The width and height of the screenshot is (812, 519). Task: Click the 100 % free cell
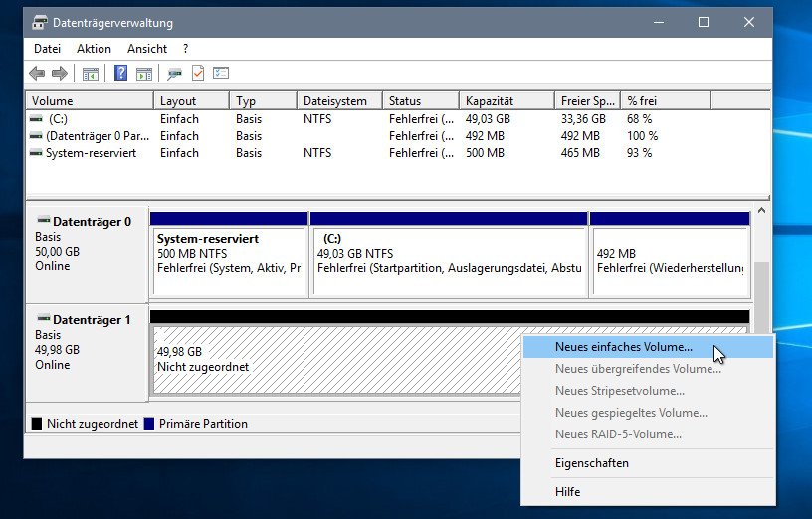(642, 136)
